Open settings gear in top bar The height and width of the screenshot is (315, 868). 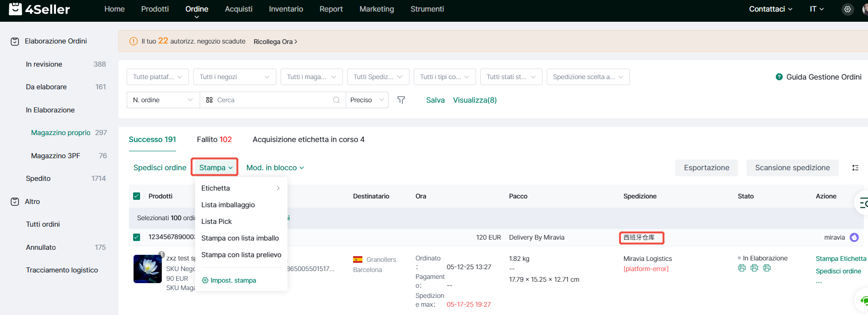(847, 9)
